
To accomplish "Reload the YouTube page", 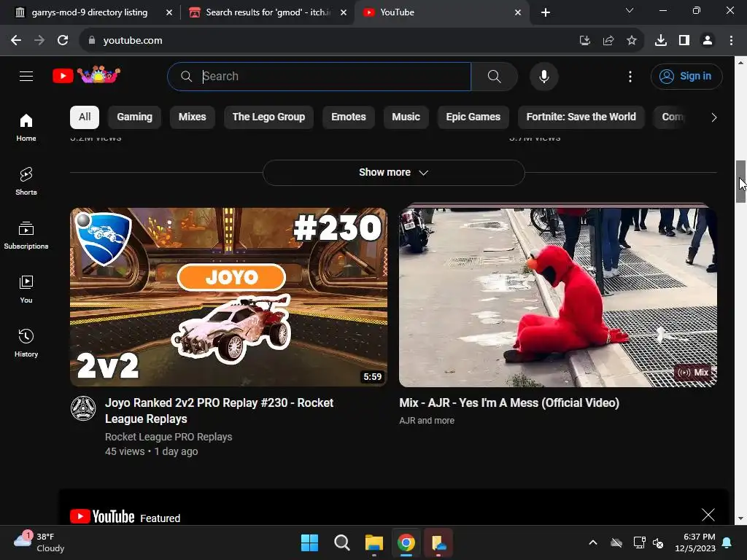I will pyautogui.click(x=63, y=41).
